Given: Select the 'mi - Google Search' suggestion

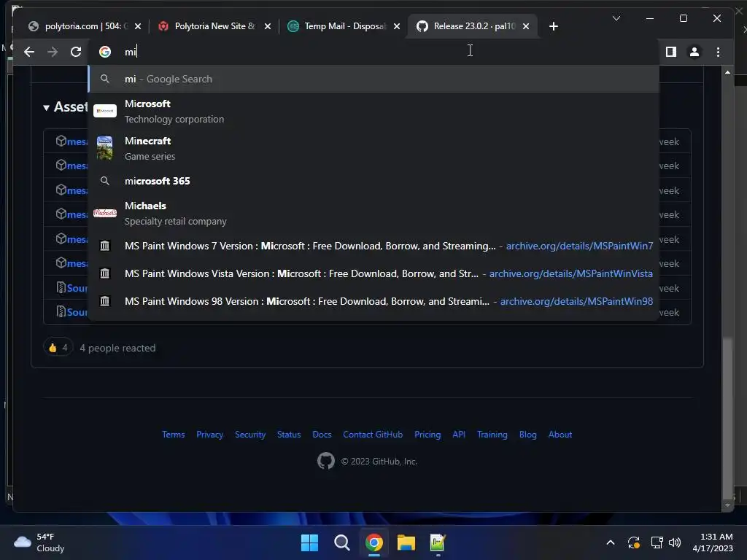Looking at the screenshot, I should click(x=373, y=79).
